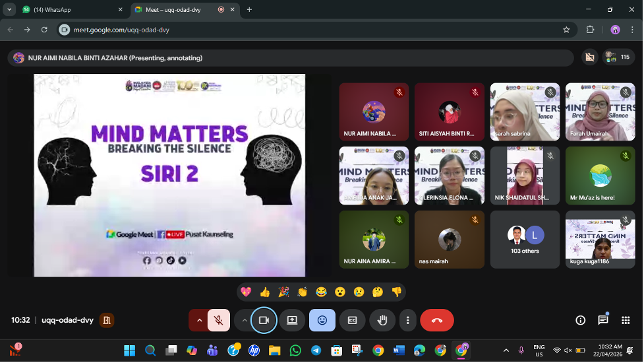Click the 103 others tile
This screenshot has width=644, height=363.
click(x=525, y=240)
